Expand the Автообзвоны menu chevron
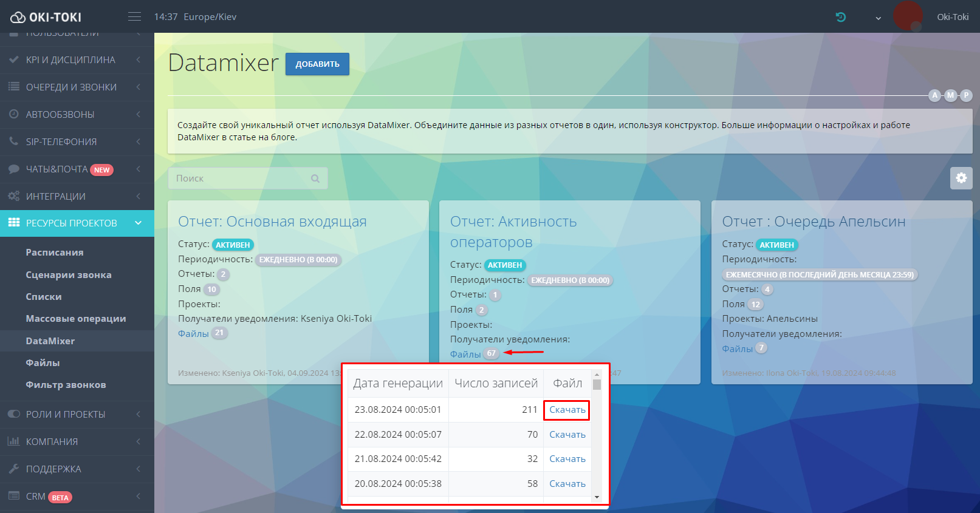980x513 pixels. [x=139, y=114]
